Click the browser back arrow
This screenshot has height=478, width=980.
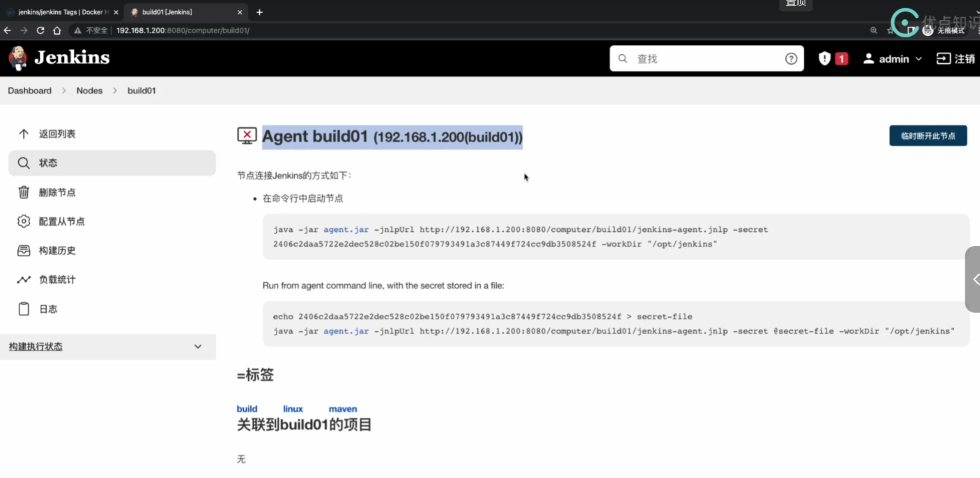7,31
